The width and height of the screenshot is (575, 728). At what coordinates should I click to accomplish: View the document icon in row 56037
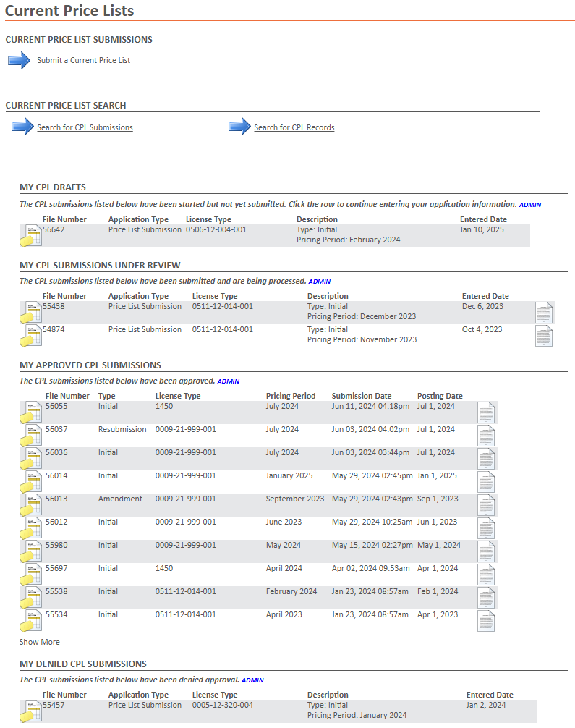tap(486, 436)
